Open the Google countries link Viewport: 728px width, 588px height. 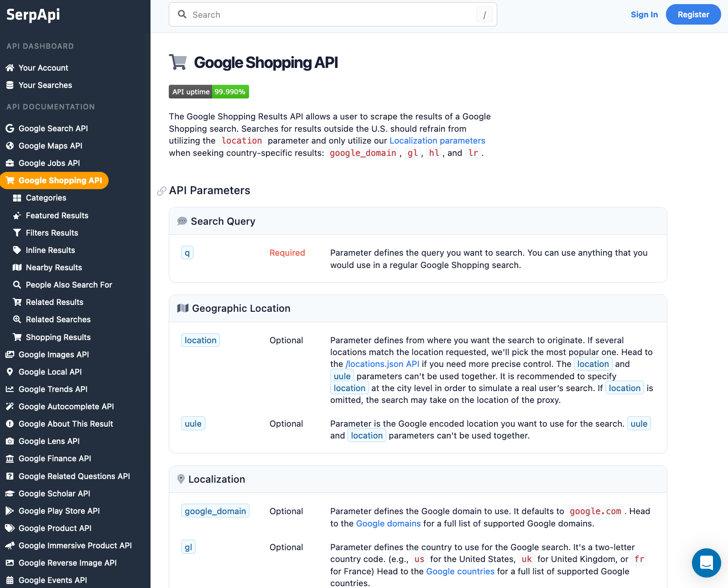click(460, 572)
